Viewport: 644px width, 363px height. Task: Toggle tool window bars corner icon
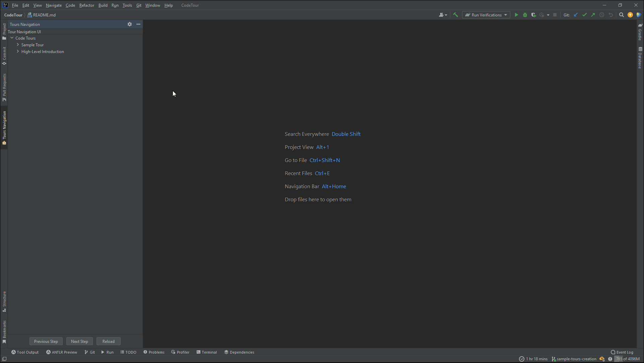[x=4, y=359]
